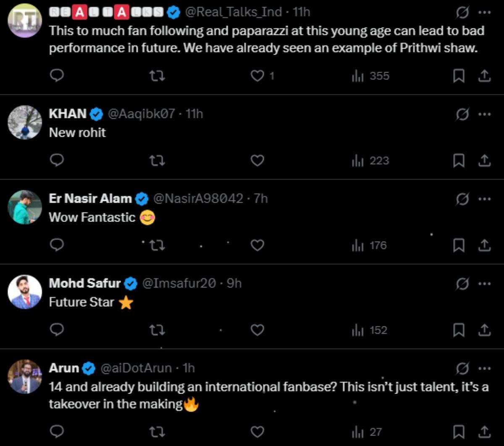View analytics showing 152 views

pos(370,330)
